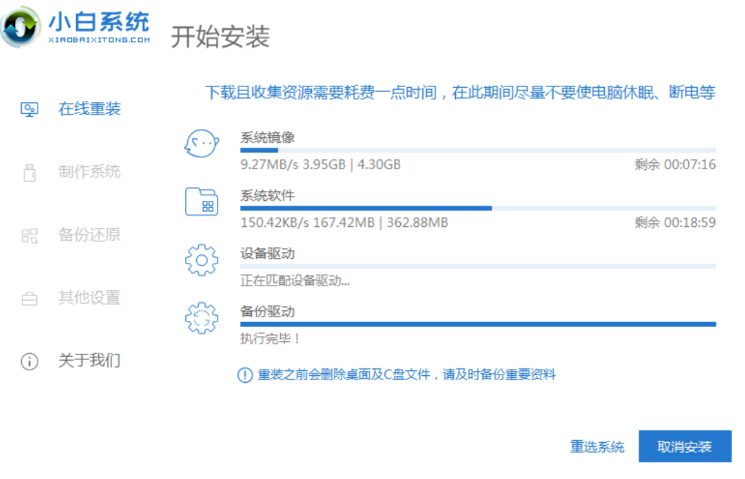Image resolution: width=745 pixels, height=479 pixels.
Task: Click the 系统镜像 smiley face icon
Action: (x=201, y=145)
